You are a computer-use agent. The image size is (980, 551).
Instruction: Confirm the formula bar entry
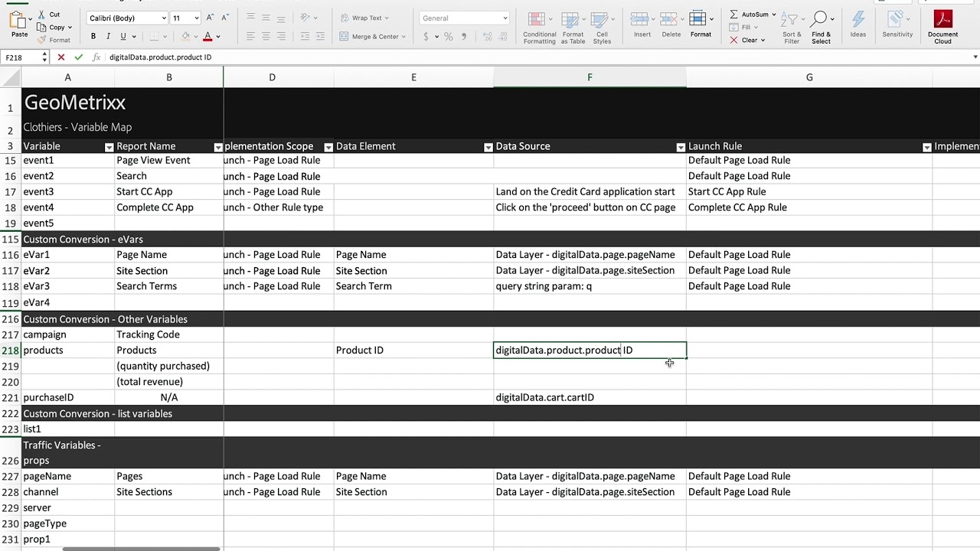pyautogui.click(x=79, y=57)
